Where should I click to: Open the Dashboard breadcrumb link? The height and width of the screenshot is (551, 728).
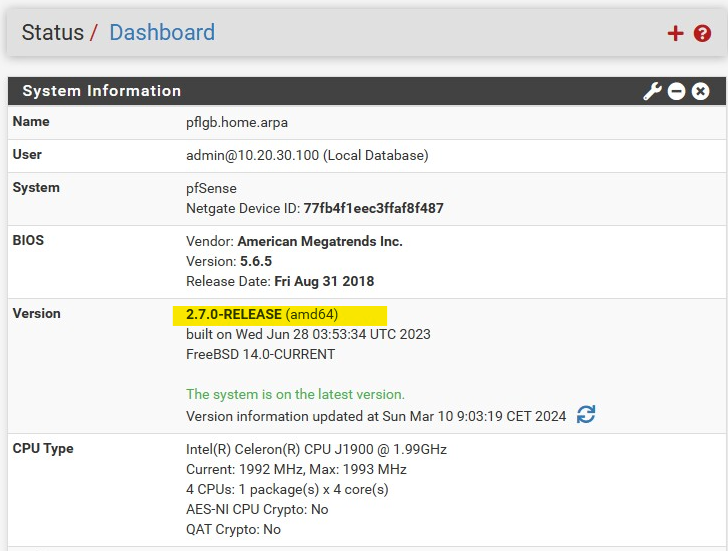161,32
